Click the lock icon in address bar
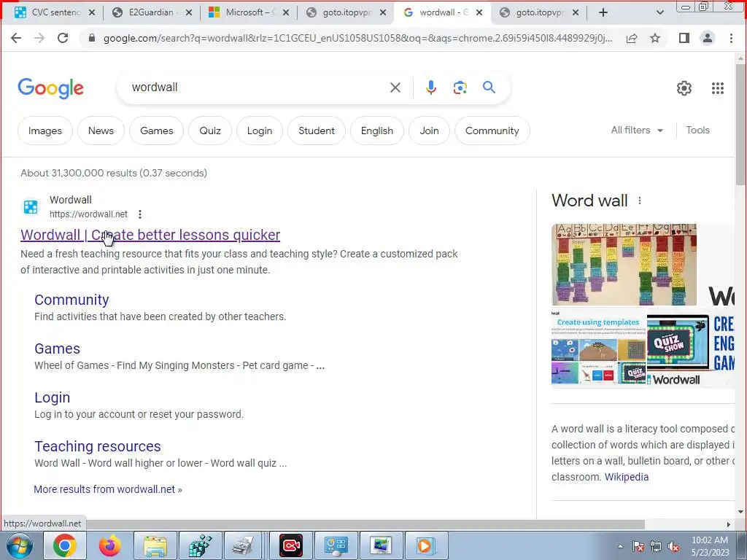The height and width of the screenshot is (560, 747). click(x=92, y=38)
